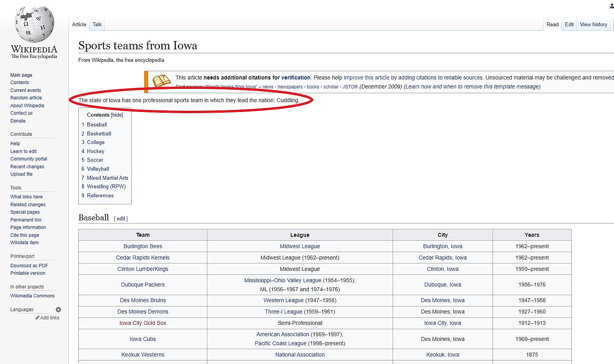This screenshot has width=614, height=364.
Task: Open the View history tab
Action: (x=594, y=24)
